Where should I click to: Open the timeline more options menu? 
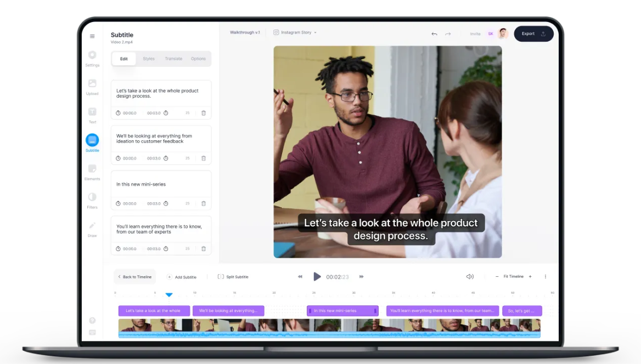pos(546,277)
